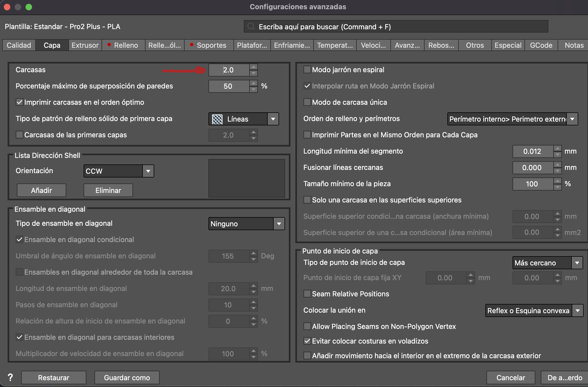Enable Modo jarrón en espiral checkbox
Image resolution: width=588 pixels, height=387 pixels.
(307, 70)
